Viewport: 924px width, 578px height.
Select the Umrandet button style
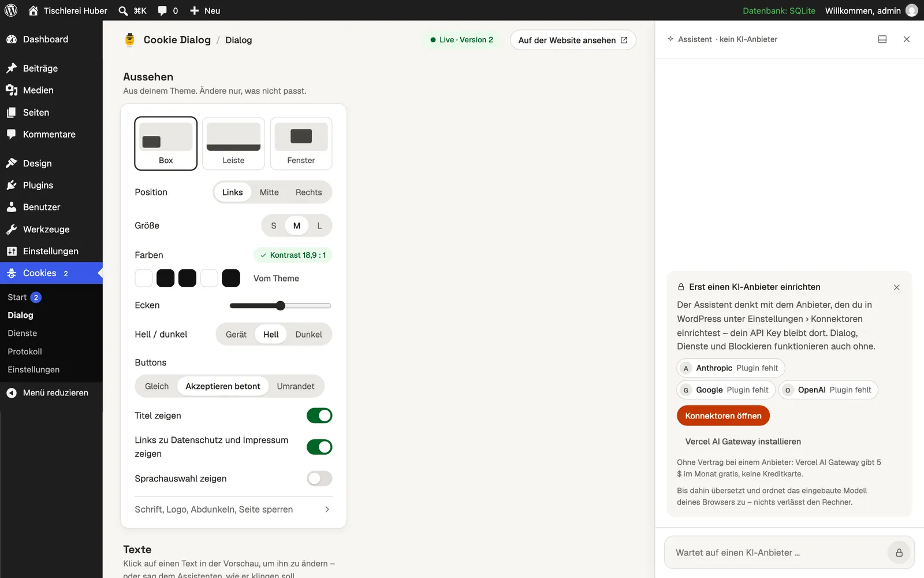pos(296,386)
